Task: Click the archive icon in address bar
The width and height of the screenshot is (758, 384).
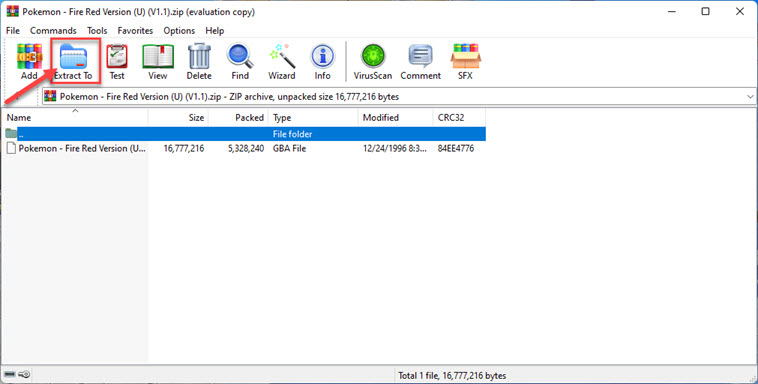Action: pos(50,96)
